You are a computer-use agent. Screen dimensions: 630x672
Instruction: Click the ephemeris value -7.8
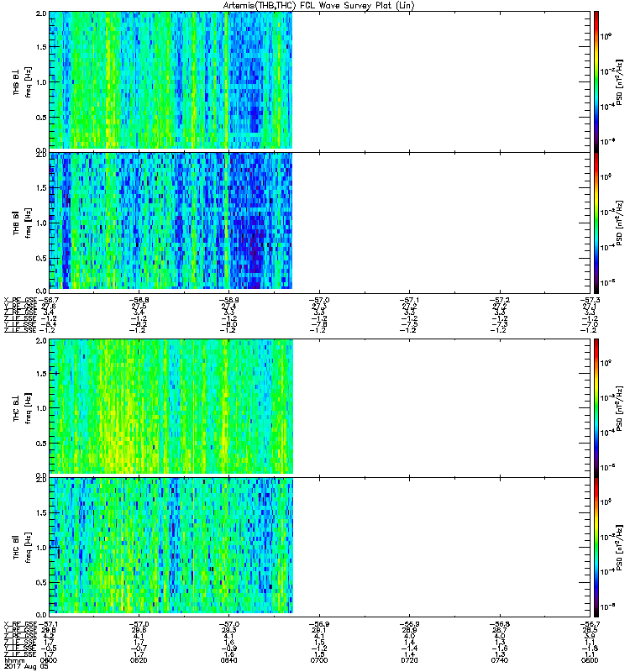tap(319, 324)
